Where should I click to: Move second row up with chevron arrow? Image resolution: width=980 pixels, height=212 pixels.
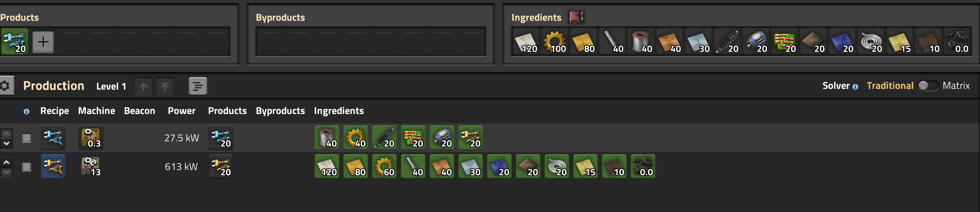tap(6, 162)
